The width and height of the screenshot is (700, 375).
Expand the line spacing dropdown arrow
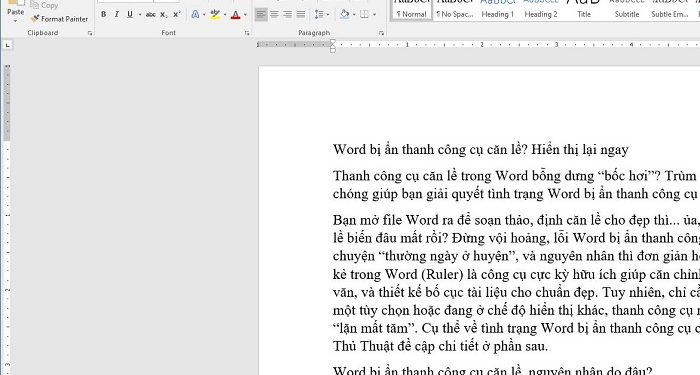[328, 14]
